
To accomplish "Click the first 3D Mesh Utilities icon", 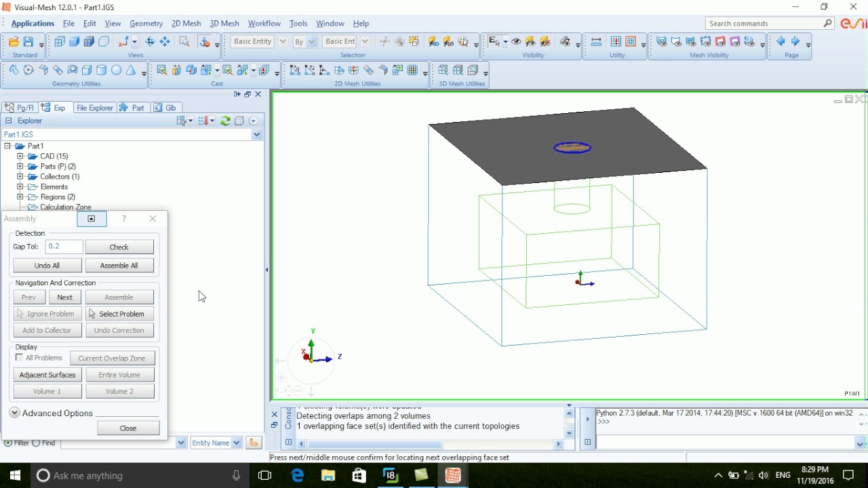I will click(443, 70).
